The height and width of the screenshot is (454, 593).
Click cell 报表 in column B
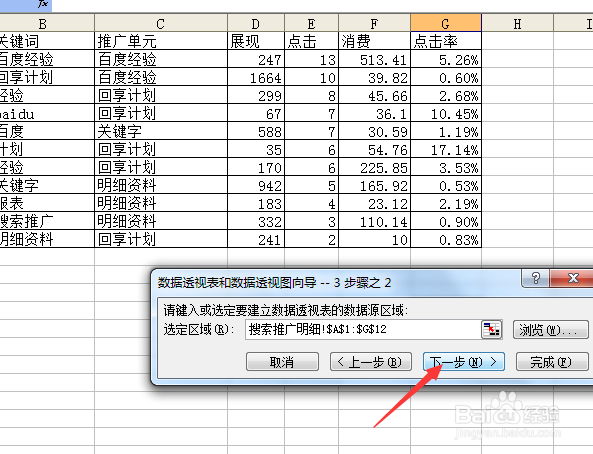[47, 203]
